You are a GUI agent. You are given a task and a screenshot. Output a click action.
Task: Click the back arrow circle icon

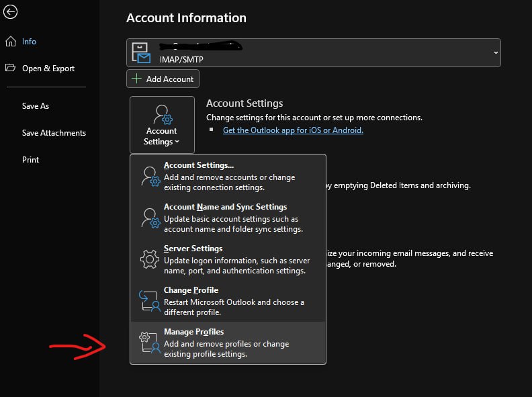pos(11,12)
